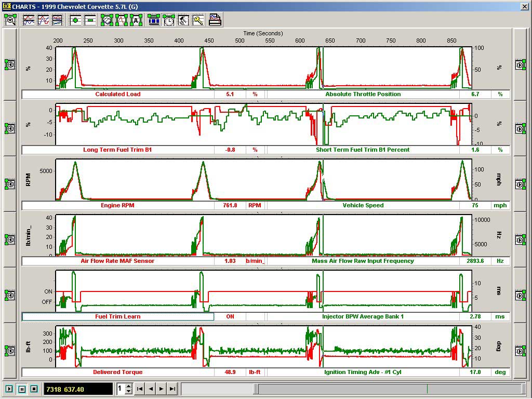Select the Vehicle Speed parameter label
532x399 pixels.
(x=363, y=206)
